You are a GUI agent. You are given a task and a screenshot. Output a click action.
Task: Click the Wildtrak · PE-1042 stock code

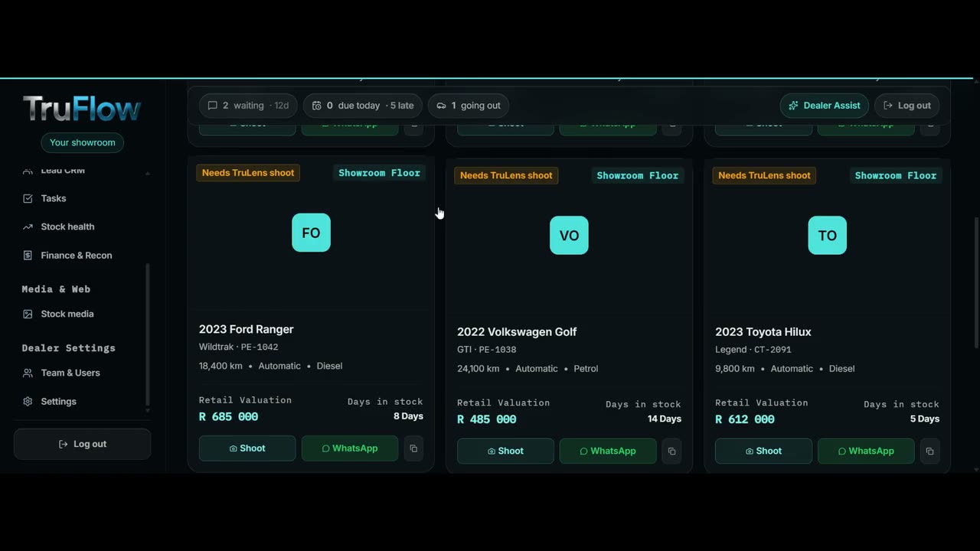point(239,347)
